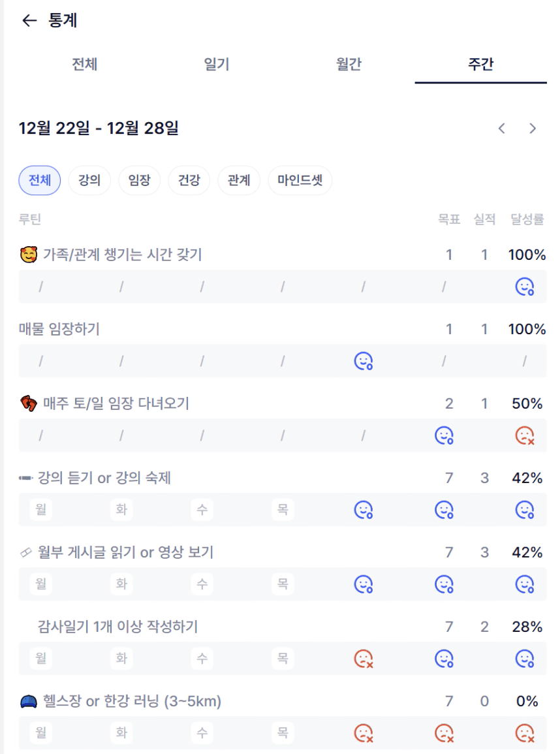Click 목 day box in 감사일기 row
Screen dimensions: 560x754
point(282,659)
